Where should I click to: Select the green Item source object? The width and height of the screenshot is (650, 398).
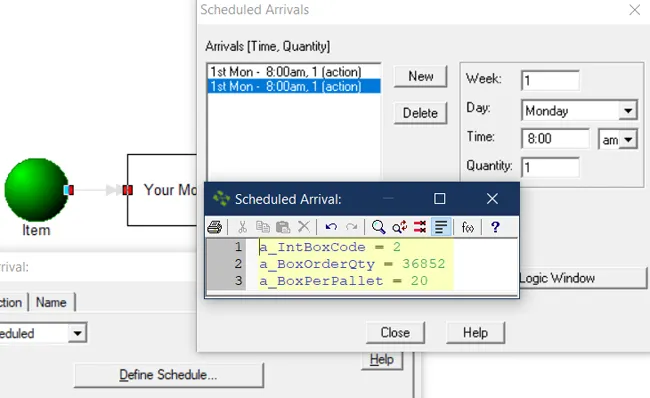tap(36, 190)
